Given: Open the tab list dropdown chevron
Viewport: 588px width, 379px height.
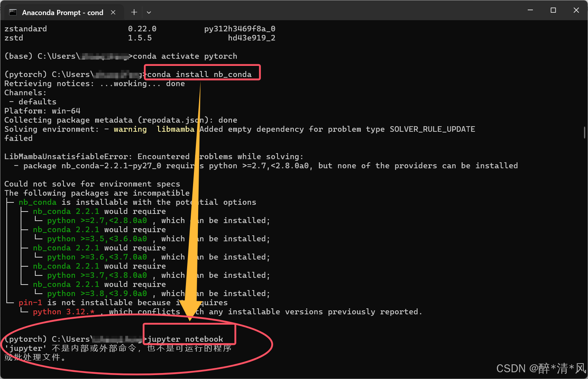Looking at the screenshot, I should [x=148, y=12].
